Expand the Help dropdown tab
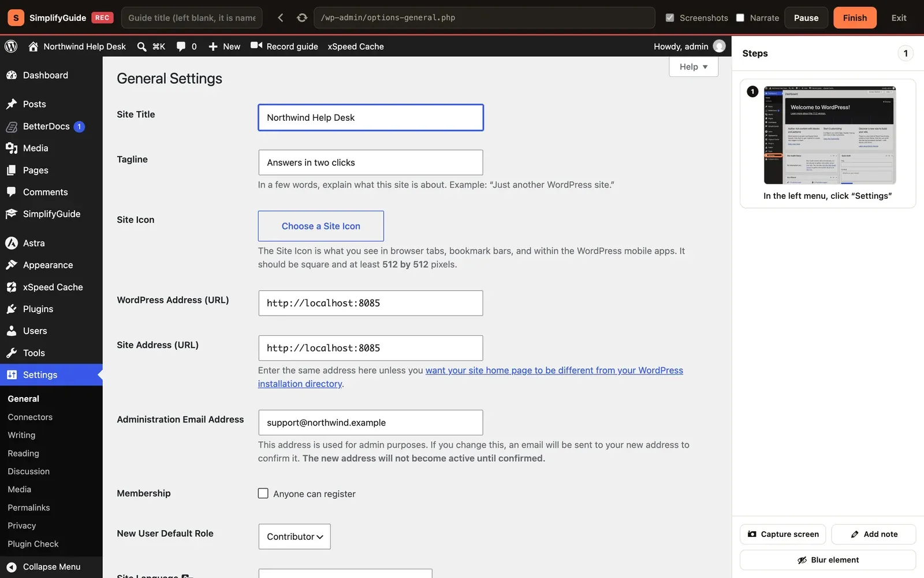This screenshot has height=578, width=924. coord(694,66)
